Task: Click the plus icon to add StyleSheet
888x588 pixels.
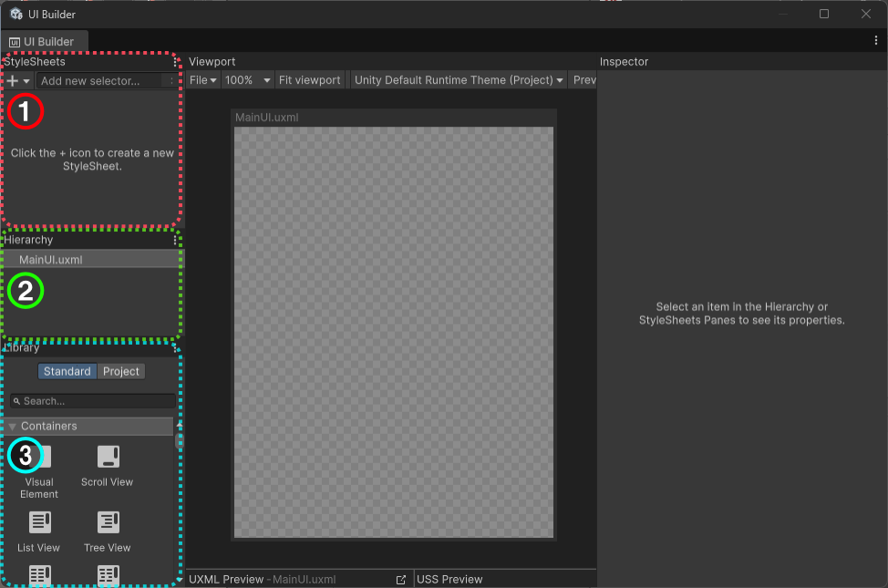Action: click(x=14, y=81)
